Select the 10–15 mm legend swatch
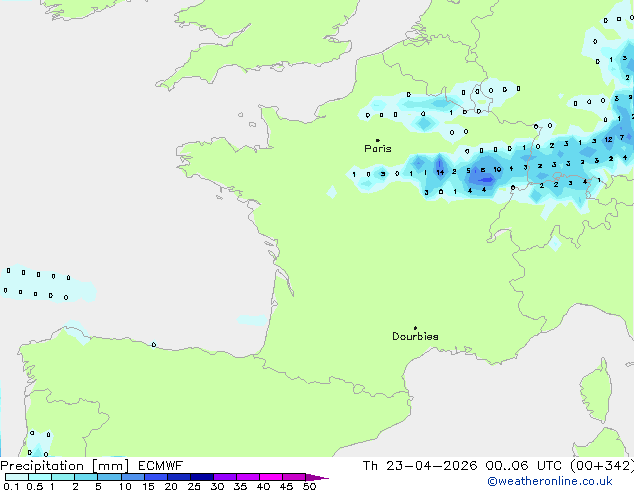 point(132,477)
